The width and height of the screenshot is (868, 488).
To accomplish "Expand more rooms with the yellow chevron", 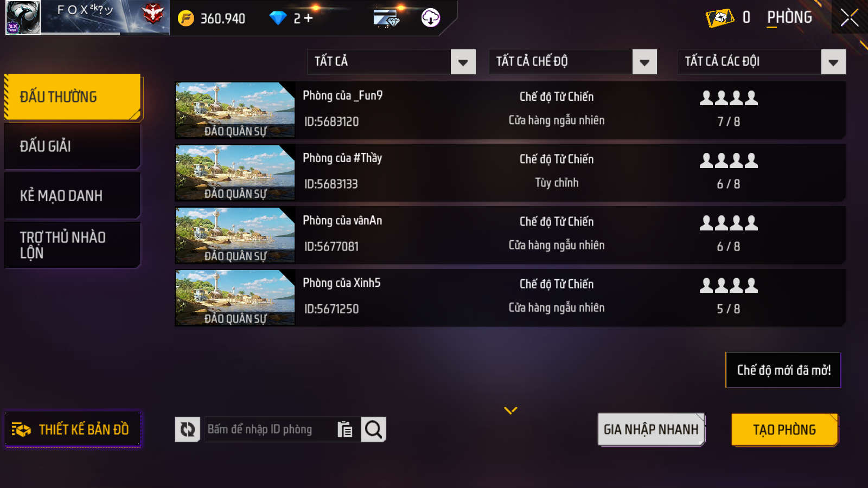I will (x=510, y=410).
